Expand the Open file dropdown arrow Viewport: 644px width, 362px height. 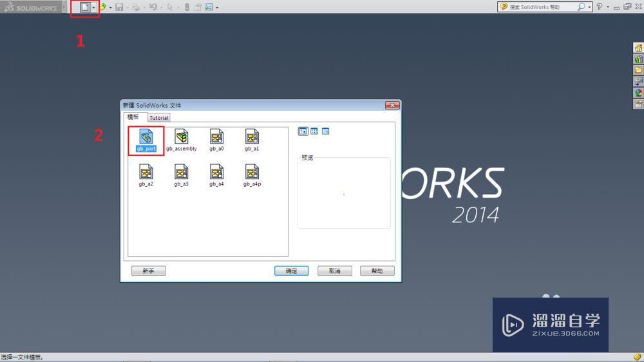111,7
